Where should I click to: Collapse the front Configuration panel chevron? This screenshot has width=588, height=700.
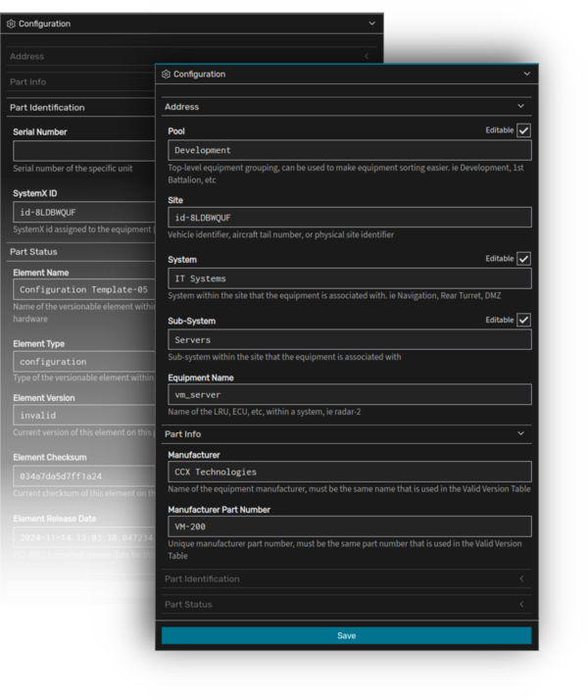527,74
